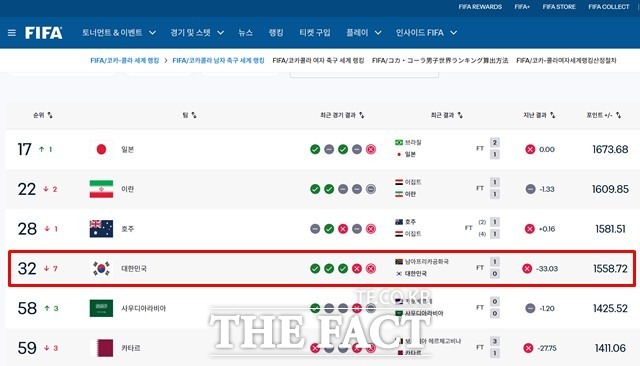Open the hamburger menu icon
Image resolution: width=640 pixels, height=366 pixels.
point(12,33)
